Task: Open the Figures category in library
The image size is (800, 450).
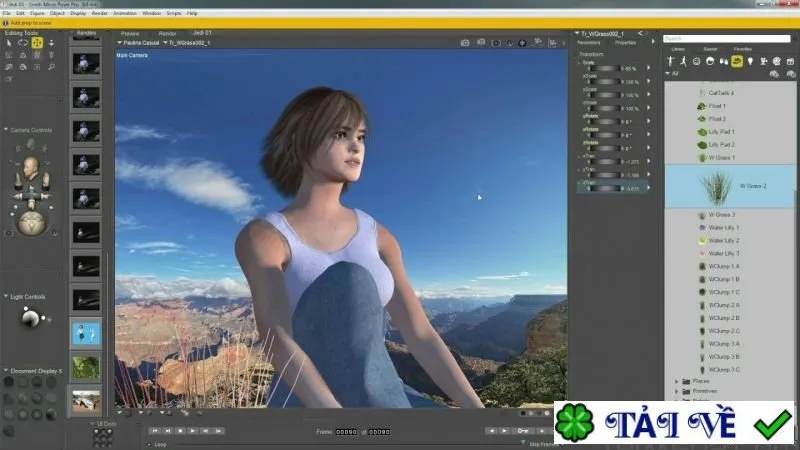Action: tap(670, 61)
